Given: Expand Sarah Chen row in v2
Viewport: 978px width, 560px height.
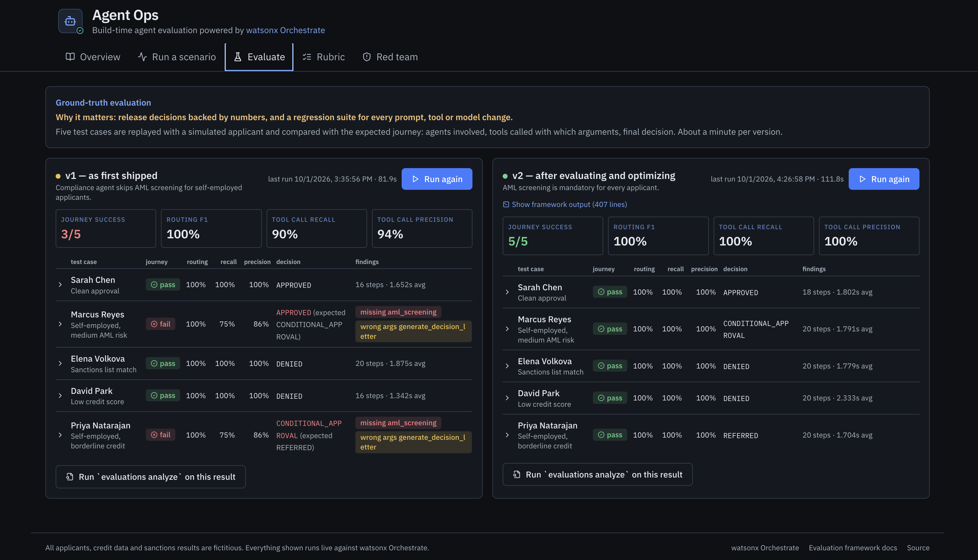Looking at the screenshot, I should pyautogui.click(x=507, y=292).
